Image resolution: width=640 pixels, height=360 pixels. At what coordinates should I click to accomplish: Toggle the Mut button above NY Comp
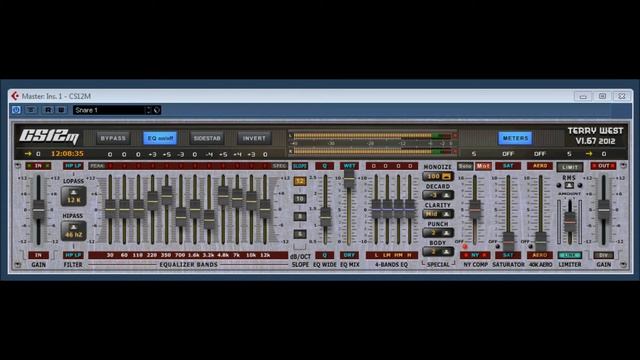click(483, 166)
